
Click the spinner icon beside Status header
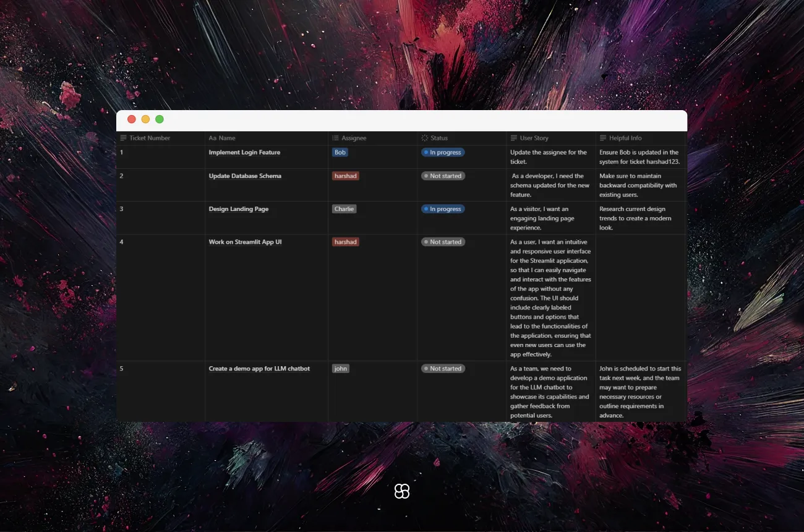click(425, 138)
